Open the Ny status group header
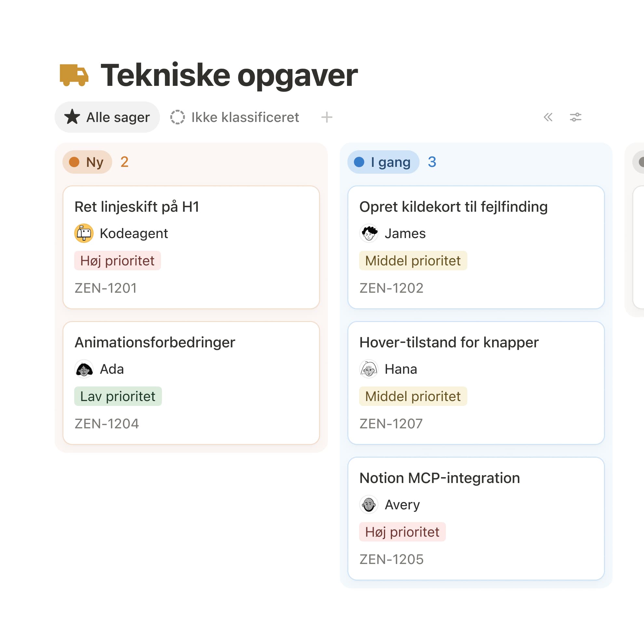 click(x=87, y=162)
